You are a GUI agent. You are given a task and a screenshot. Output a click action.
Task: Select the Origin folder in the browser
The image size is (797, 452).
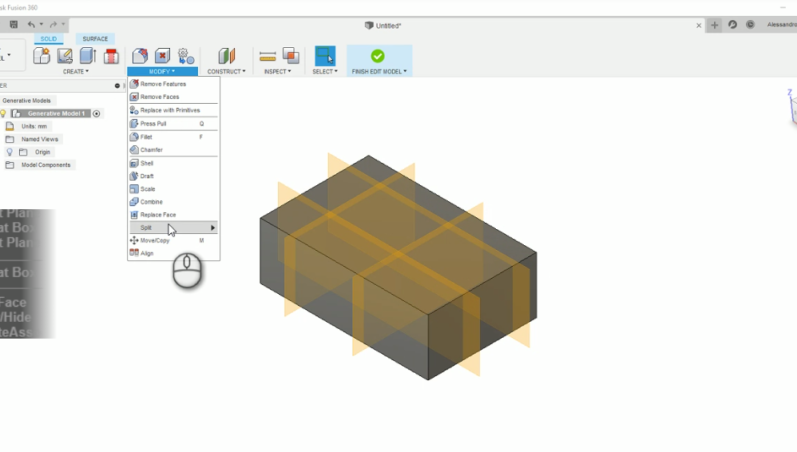tap(43, 152)
